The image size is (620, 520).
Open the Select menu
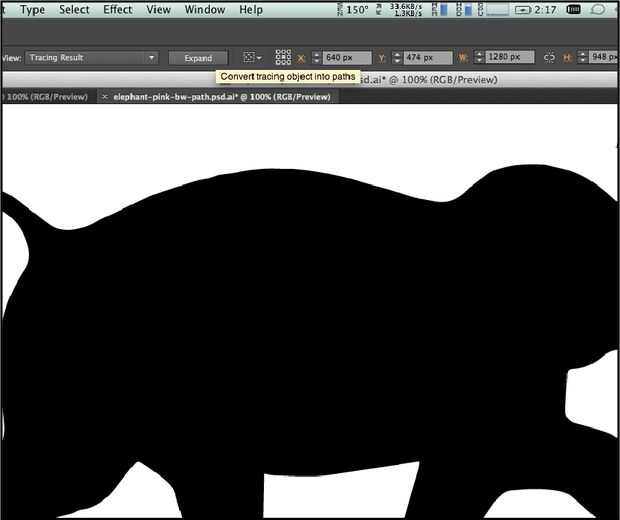coord(74,9)
